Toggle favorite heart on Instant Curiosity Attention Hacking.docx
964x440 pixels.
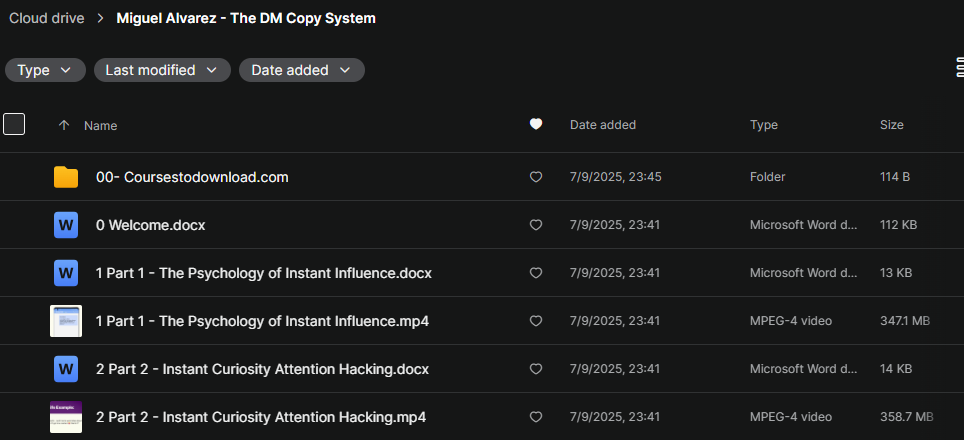pos(536,369)
